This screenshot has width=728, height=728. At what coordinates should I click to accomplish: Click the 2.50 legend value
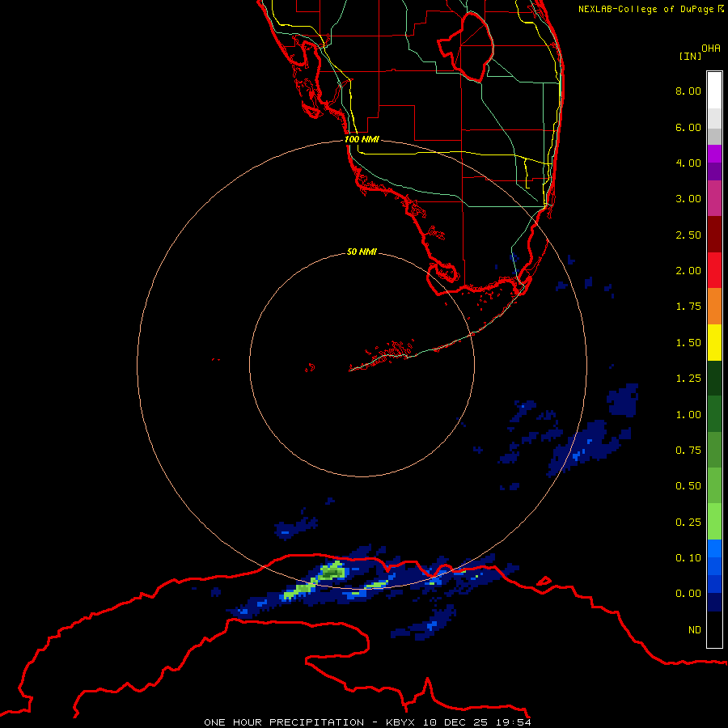click(688, 235)
